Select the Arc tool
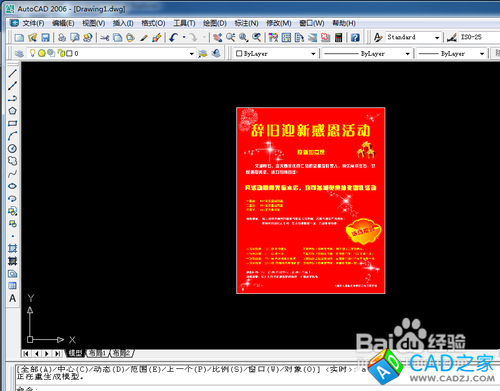500x391 pixels. pos(12,136)
